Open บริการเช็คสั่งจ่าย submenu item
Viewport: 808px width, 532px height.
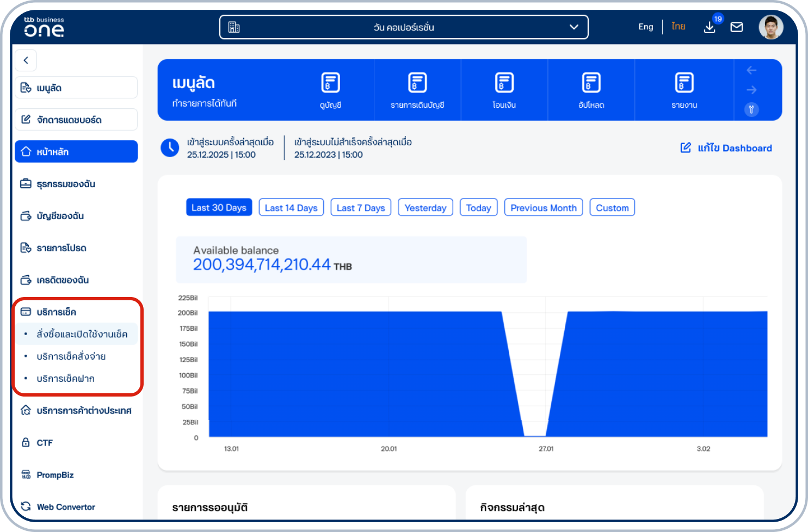[x=71, y=356]
